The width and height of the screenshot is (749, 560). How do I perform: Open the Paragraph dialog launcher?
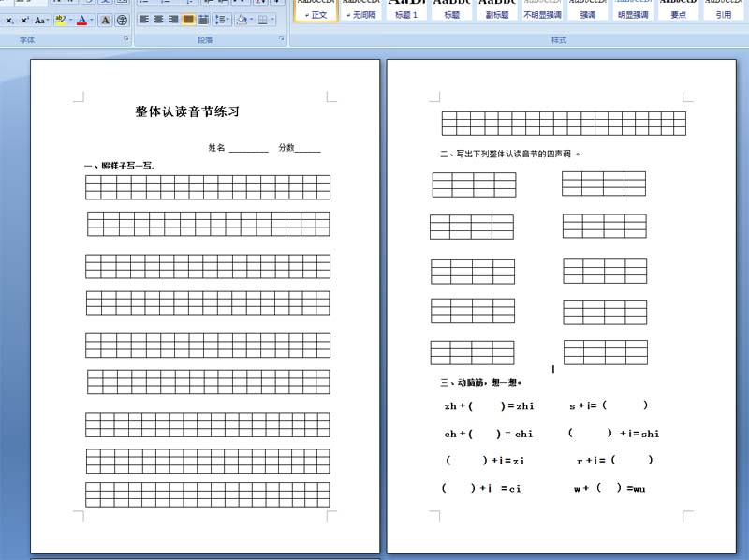pos(282,39)
